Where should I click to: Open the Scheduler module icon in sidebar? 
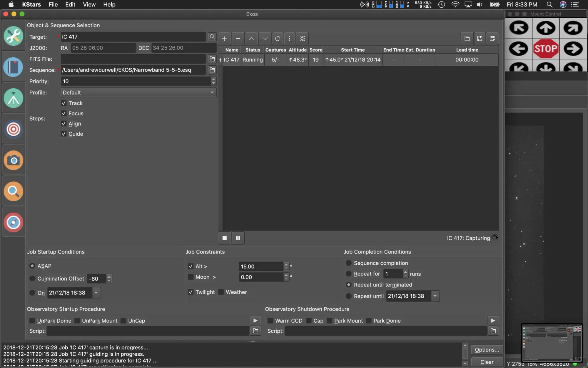pos(13,67)
